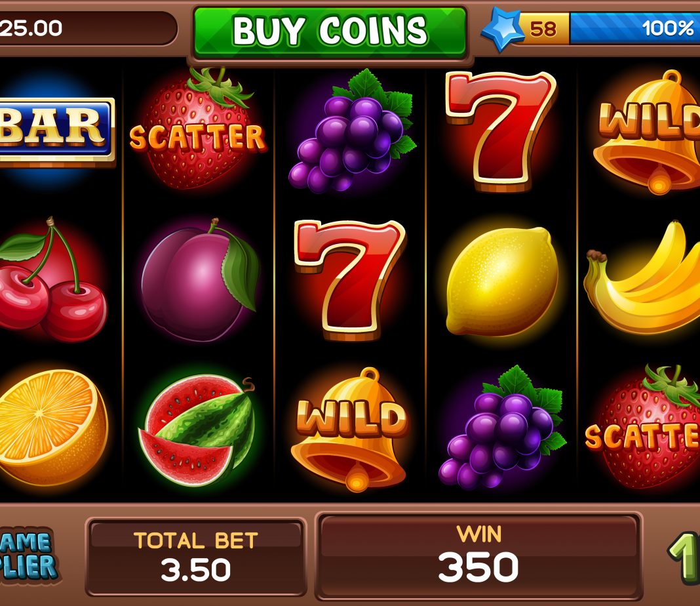The image size is (700, 606).
Task: Click the 100% level progress bar
Action: pos(634,29)
